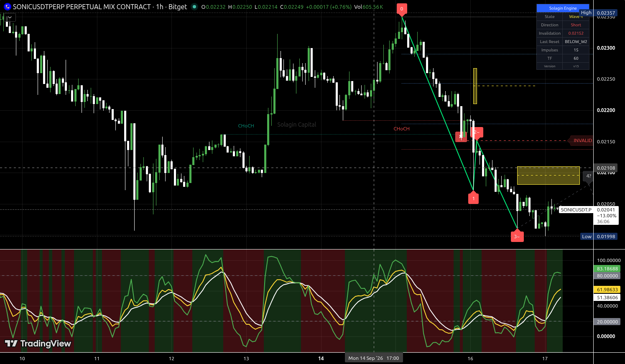Click the green 83.18688 oscillator value
Viewport: 625px width, 364px height.
607,269
